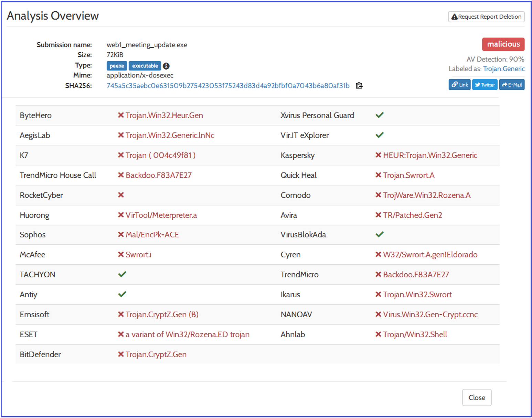532x418 pixels.
Task: Select the Trojan.Swrort.A detection text
Action: tap(409, 175)
